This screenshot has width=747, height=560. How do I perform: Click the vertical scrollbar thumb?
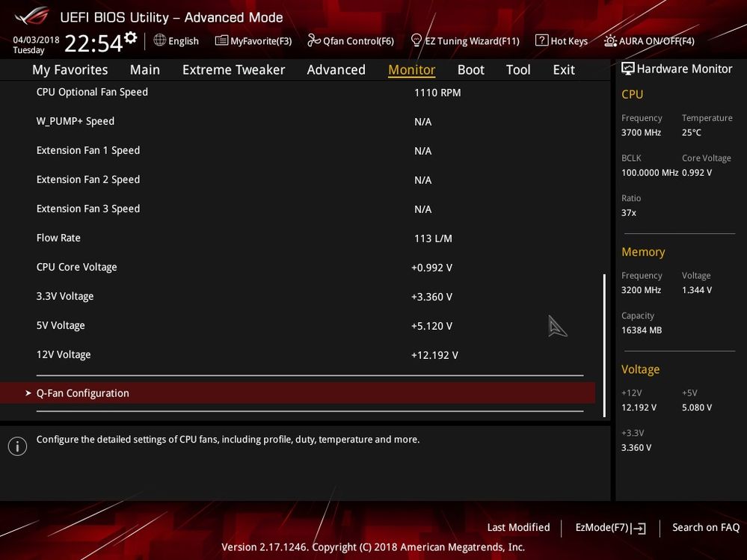tap(605, 345)
